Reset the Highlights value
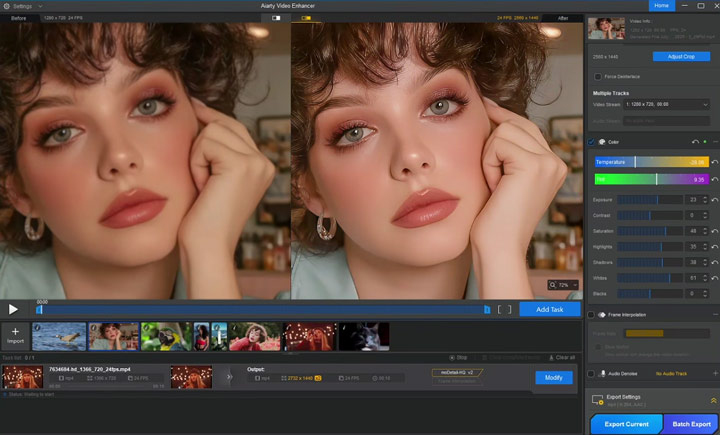The height and width of the screenshot is (435, 720). click(714, 247)
